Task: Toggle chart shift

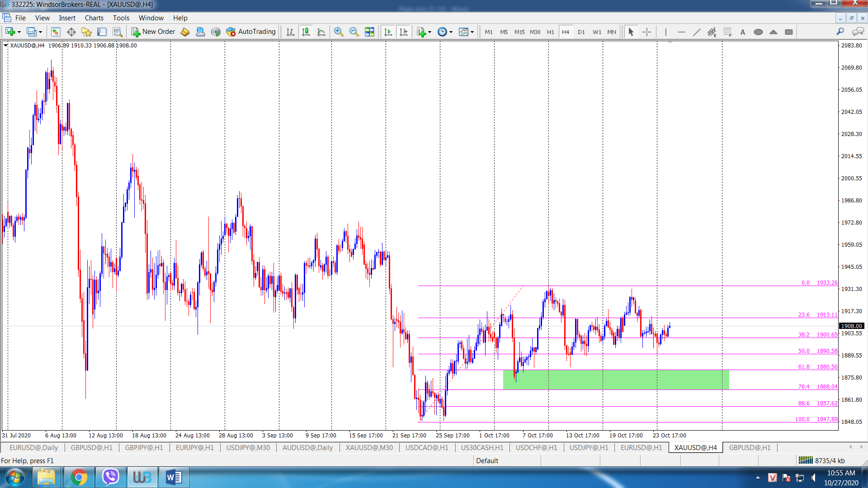Action: click(x=404, y=32)
